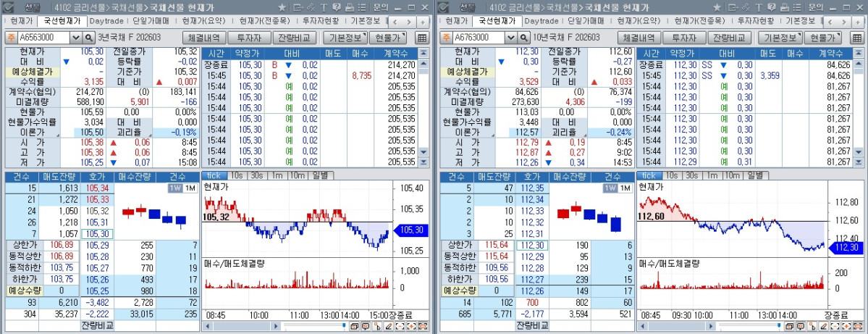Click the T font icon in right window title bar

[758, 7]
